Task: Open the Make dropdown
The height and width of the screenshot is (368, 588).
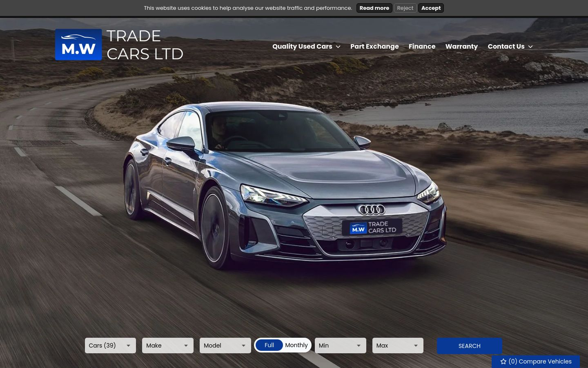Action: point(168,346)
